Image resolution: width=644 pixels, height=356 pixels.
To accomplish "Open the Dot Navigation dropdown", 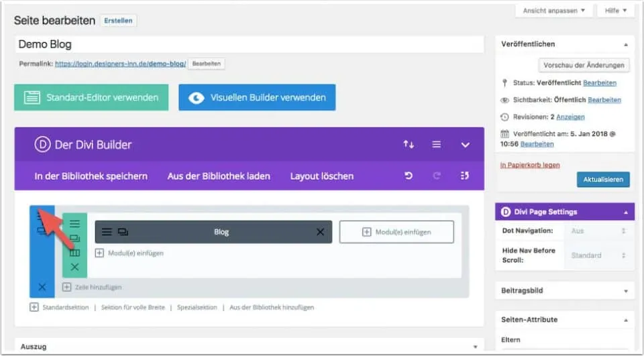I will [x=598, y=231].
